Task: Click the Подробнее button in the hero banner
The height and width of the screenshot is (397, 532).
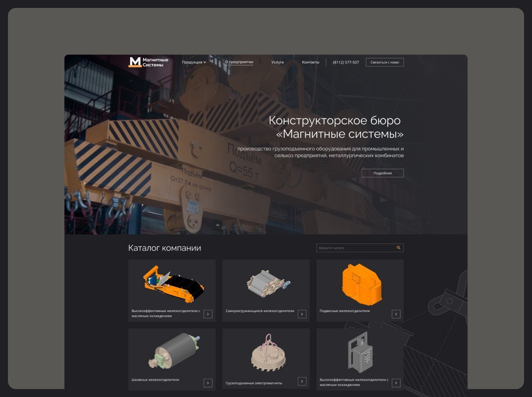Action: [383, 173]
